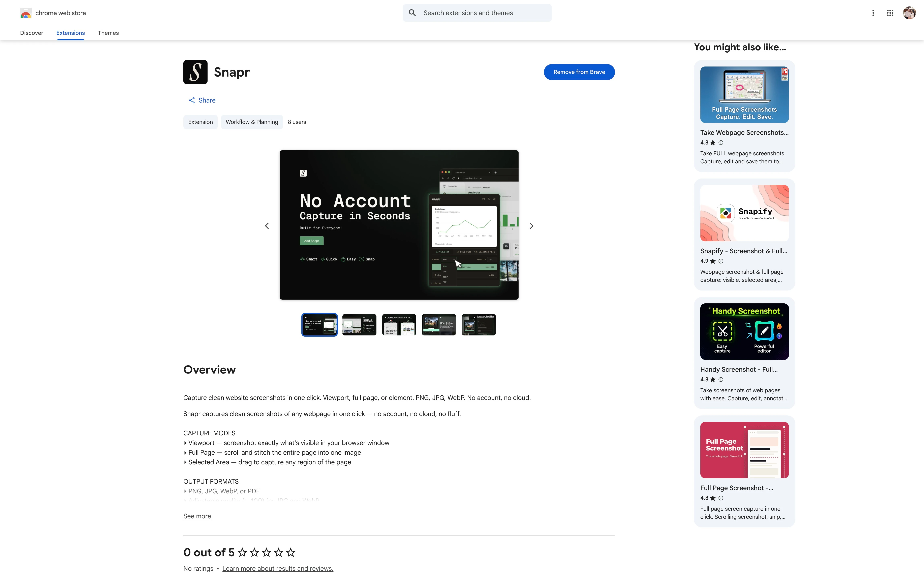Open Take Webpage Screenshots card image
This screenshot has width=924, height=577.
[744, 95]
